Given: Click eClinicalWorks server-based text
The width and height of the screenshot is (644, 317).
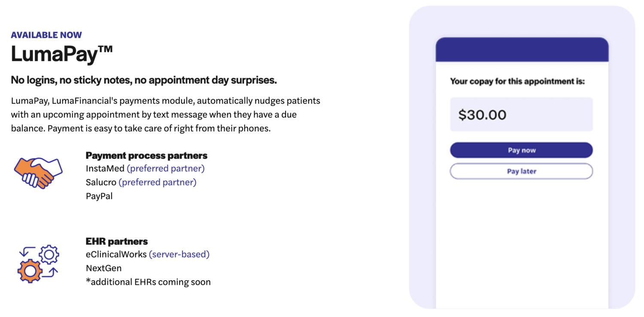Looking at the screenshot, I should (148, 254).
